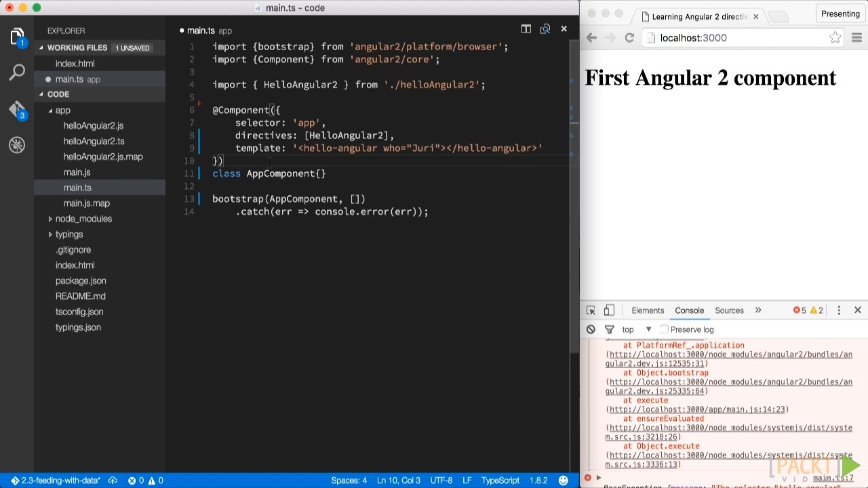Open the Debug view in activity bar
The width and height of the screenshot is (868, 488).
pos(17,144)
